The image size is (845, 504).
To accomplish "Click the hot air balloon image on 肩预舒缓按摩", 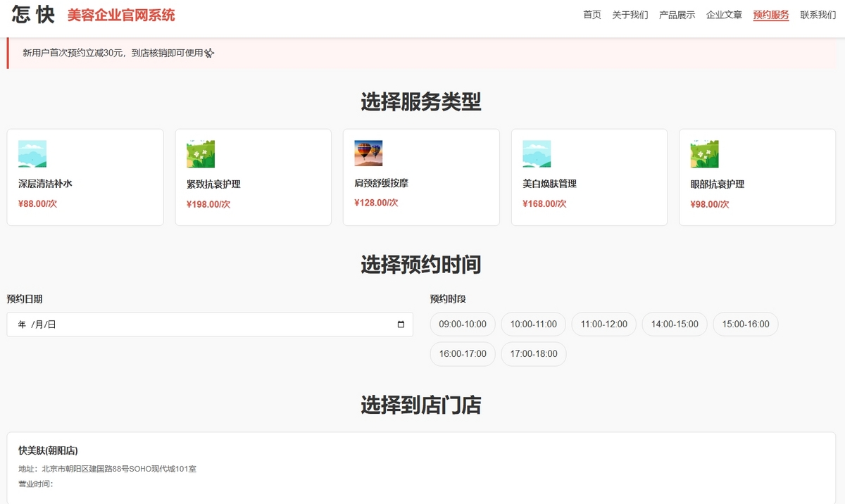I will (x=368, y=153).
